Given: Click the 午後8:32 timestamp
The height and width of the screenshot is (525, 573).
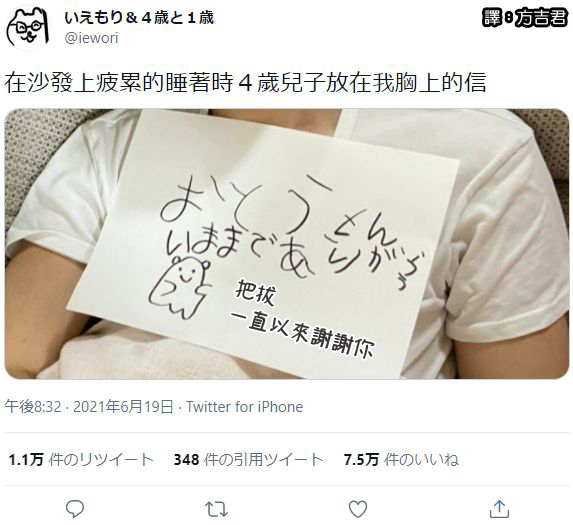Looking at the screenshot, I should 33,407.
